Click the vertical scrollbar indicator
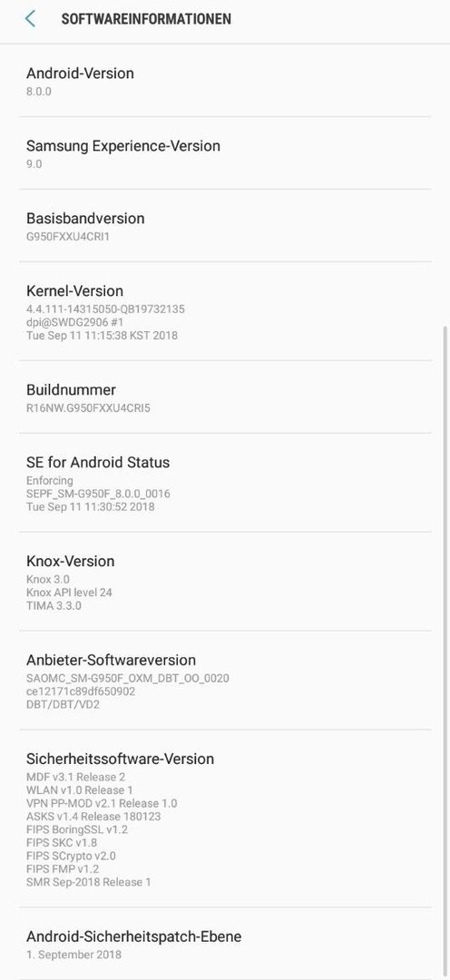450x980 pixels. 446,650
